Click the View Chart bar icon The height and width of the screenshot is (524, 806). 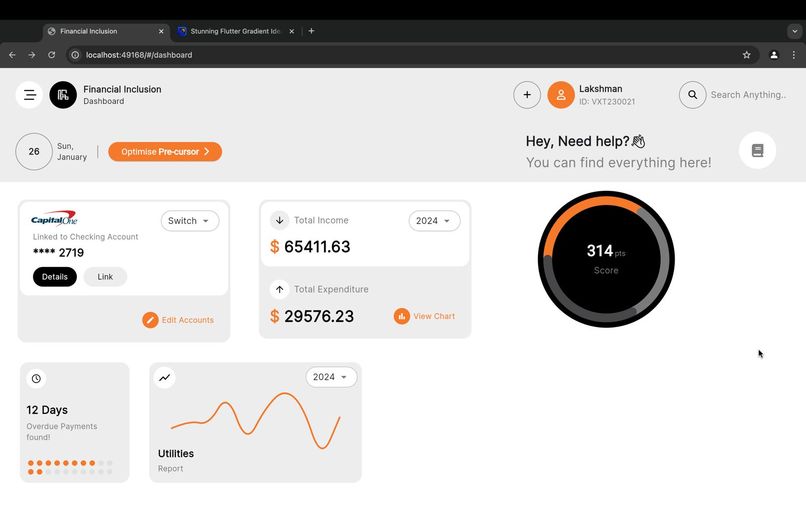(401, 316)
